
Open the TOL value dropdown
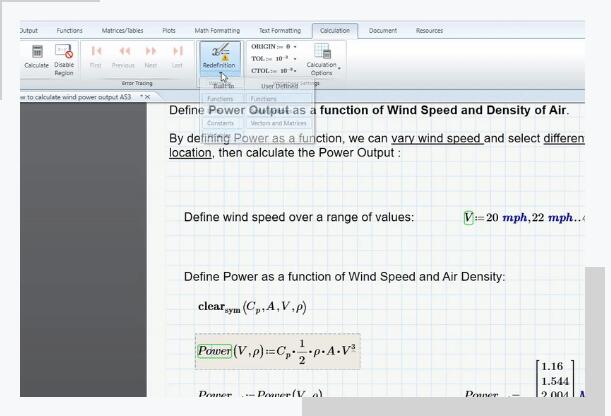pyautogui.click(x=295, y=59)
